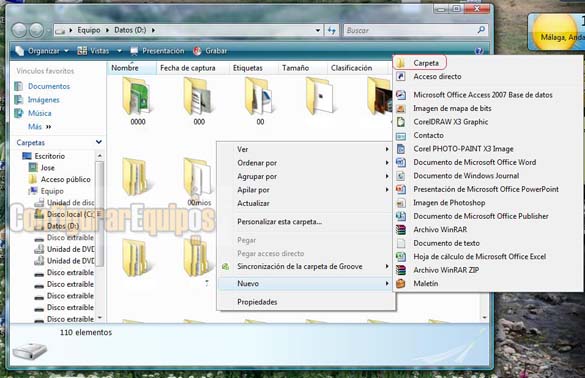Viewport: 585px width, 378px height.
Task: Click the Microsoft Office Publisher document icon
Action: pyautogui.click(x=401, y=216)
